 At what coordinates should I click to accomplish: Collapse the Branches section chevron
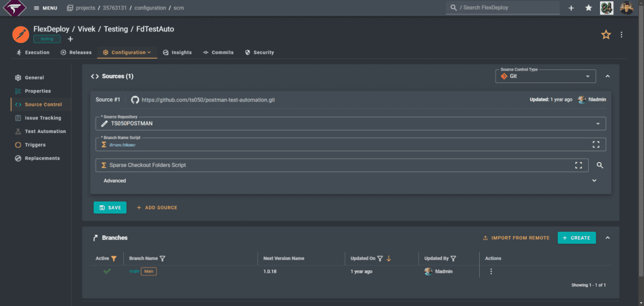pos(608,238)
